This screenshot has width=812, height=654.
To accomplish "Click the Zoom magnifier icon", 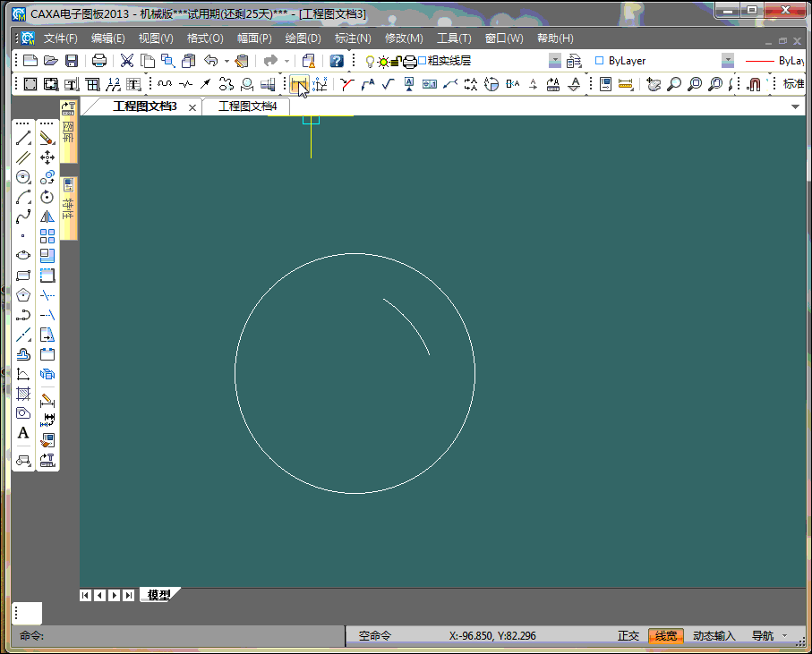I will [x=674, y=84].
